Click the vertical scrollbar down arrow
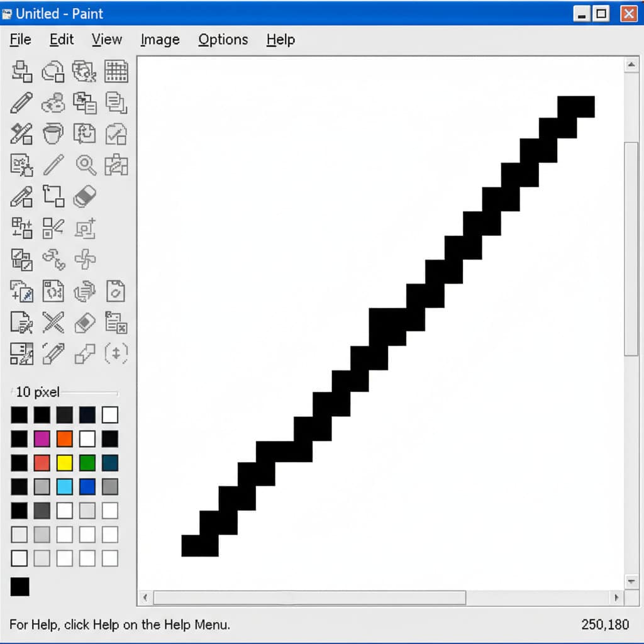 point(631,581)
